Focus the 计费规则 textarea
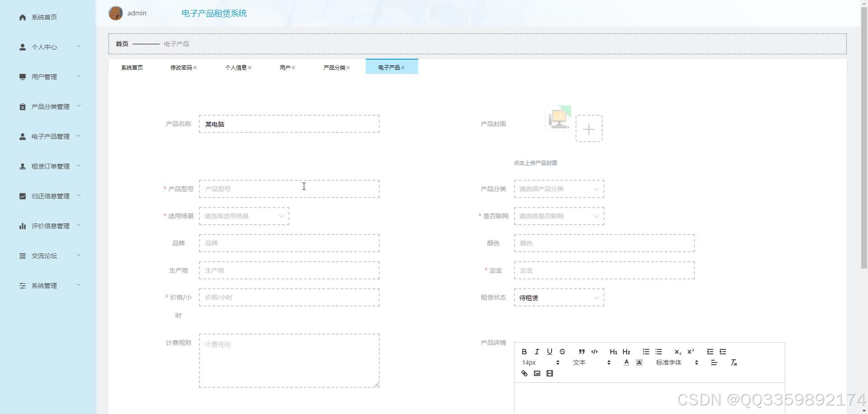Image resolution: width=868 pixels, height=414 pixels. pyautogui.click(x=289, y=361)
